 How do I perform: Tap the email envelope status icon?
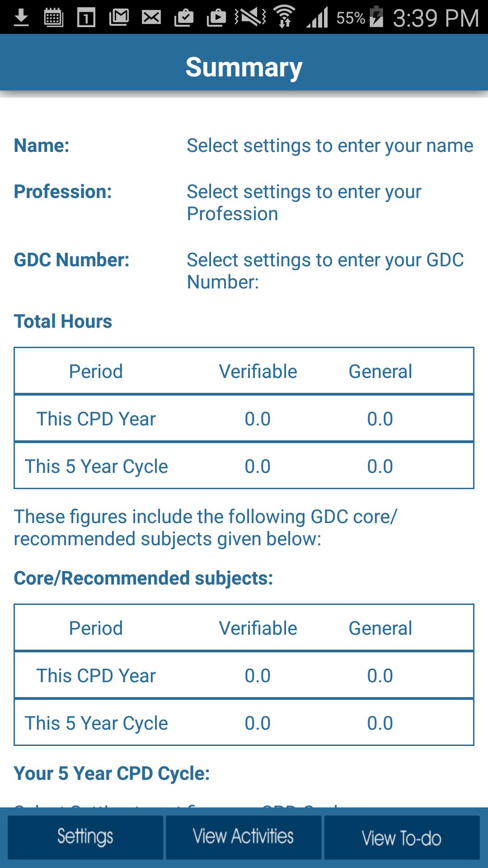pos(151,18)
